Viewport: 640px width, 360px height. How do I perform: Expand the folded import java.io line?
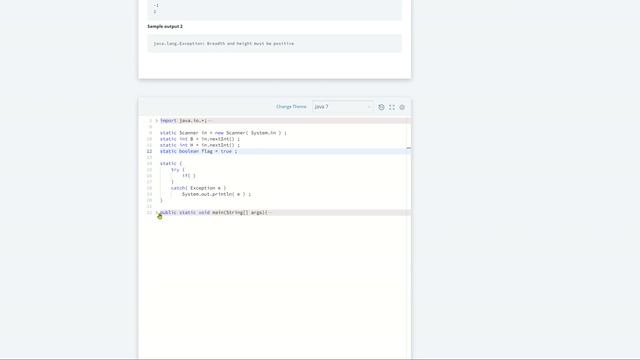point(156,120)
